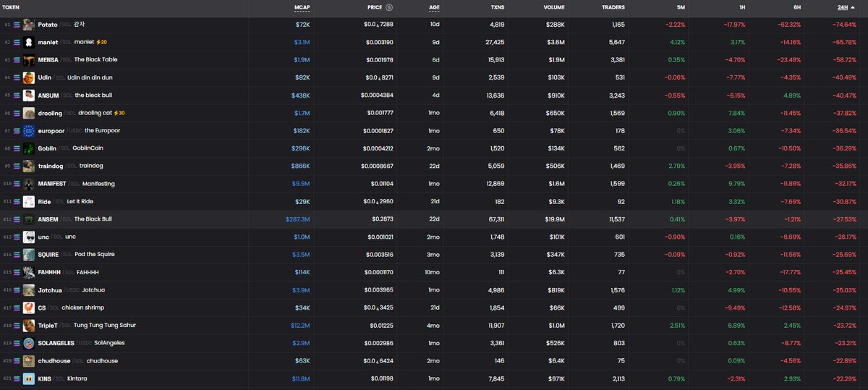868x390 pixels.
Task: Open the ANSUM the bleck bull pair
Action: (434, 96)
